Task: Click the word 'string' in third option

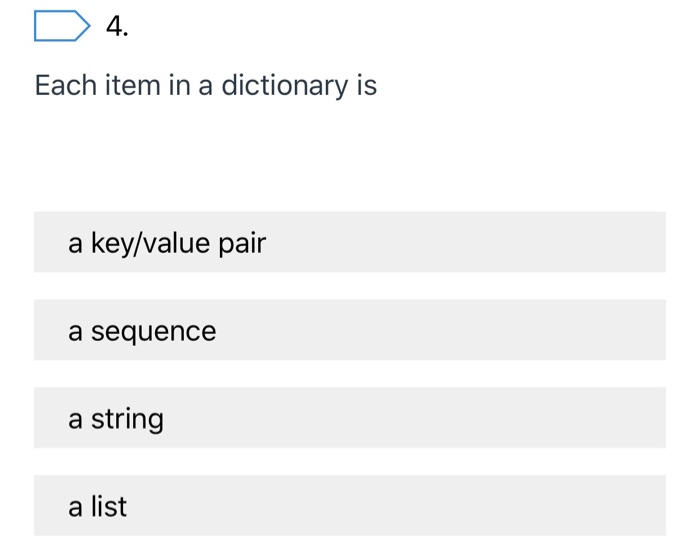Action: (127, 419)
